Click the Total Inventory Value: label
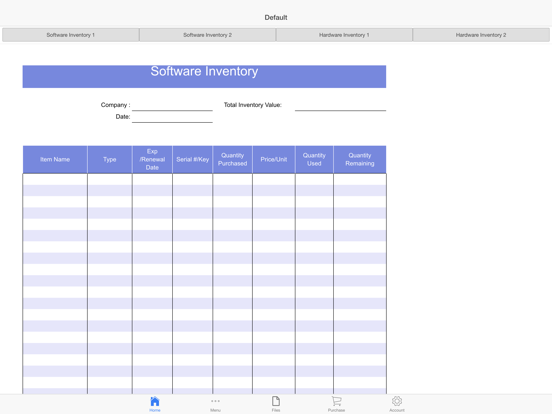Image resolution: width=552 pixels, height=414 pixels. (x=253, y=105)
